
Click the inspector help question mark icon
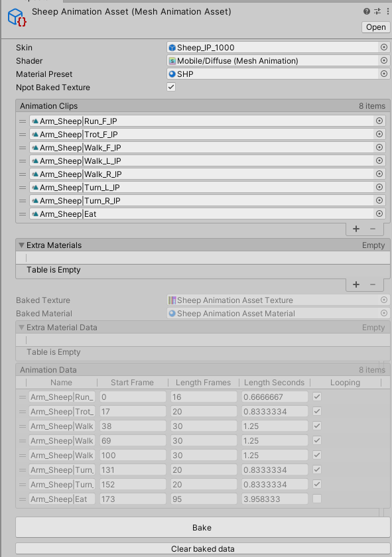(x=367, y=11)
